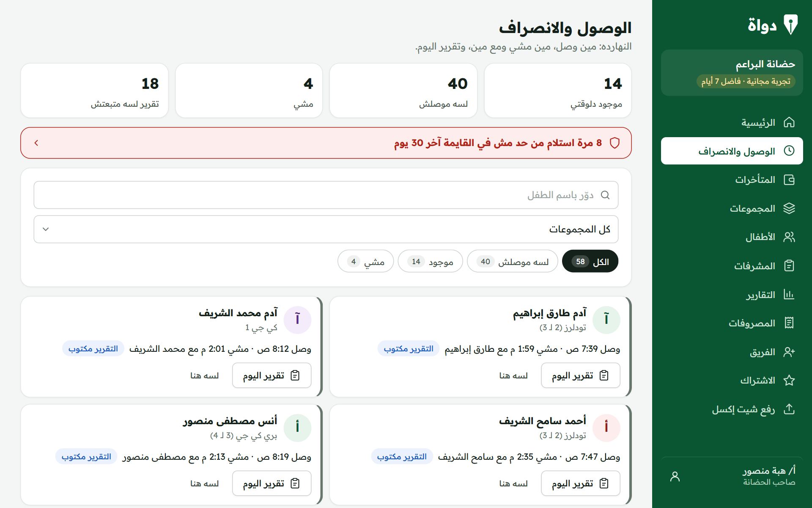The width and height of the screenshot is (812, 508).
Task: Open الفريق add-user icon
Action: (x=789, y=352)
